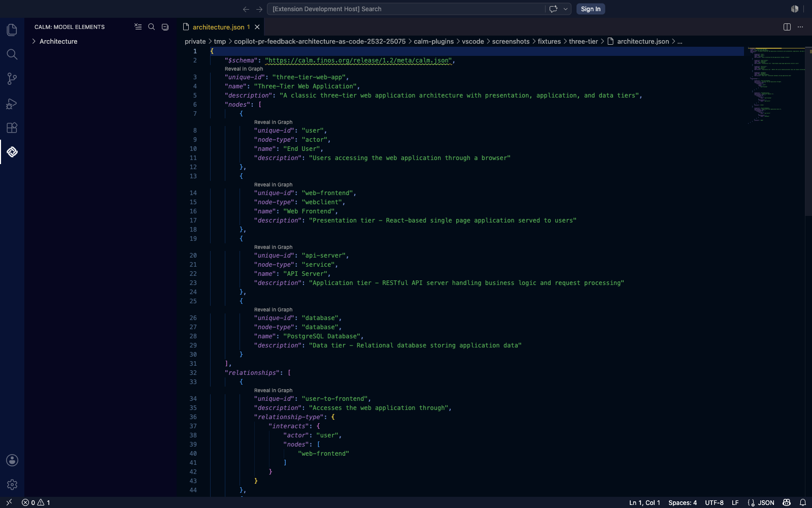Click LF end-of-line in status bar

pyautogui.click(x=735, y=502)
